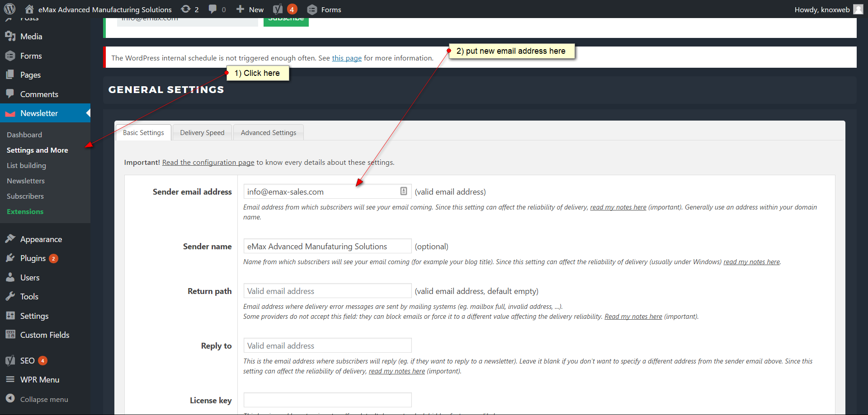
Task: Click the Collapse menu label
Action: [x=44, y=399]
